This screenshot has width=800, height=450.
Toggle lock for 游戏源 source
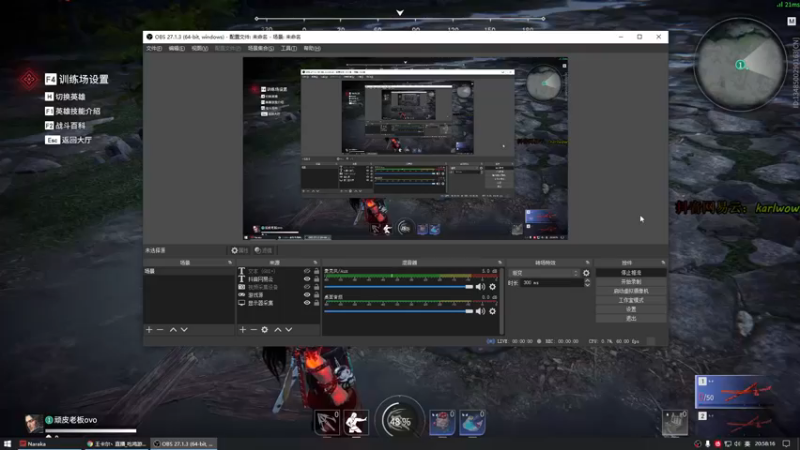pyautogui.click(x=316, y=295)
